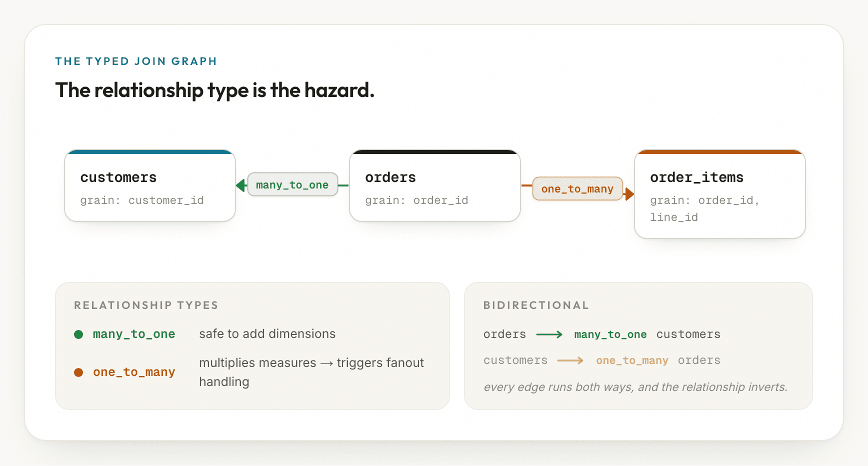Click the orange dot beside one_to_many legend
The width and height of the screenshot is (868, 466).
point(78,372)
